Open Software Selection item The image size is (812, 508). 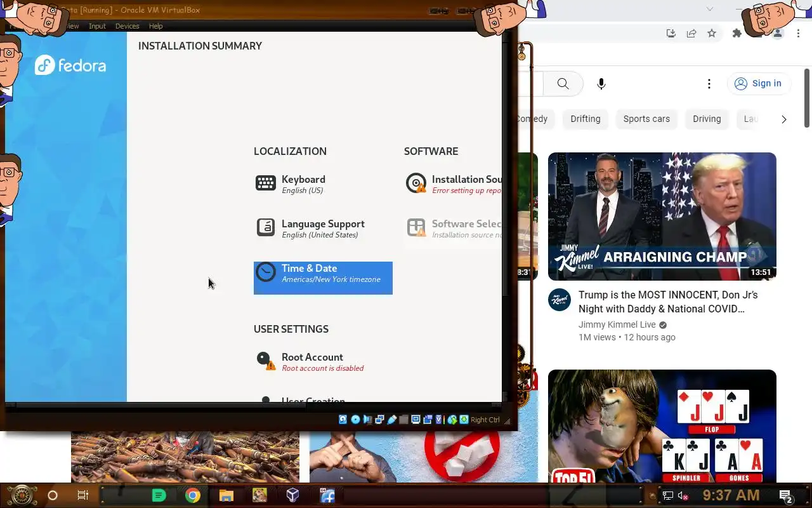454,229
